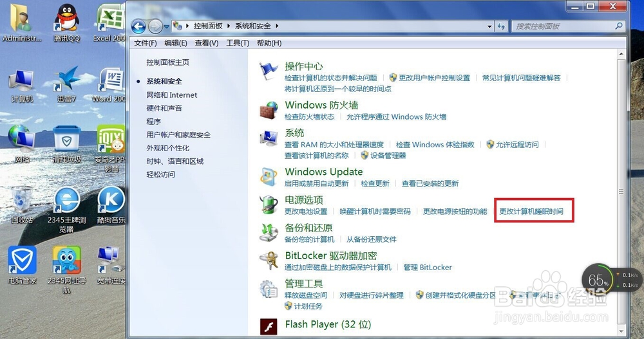
Task: Select 外观和个性化 in sidebar
Action: point(168,148)
